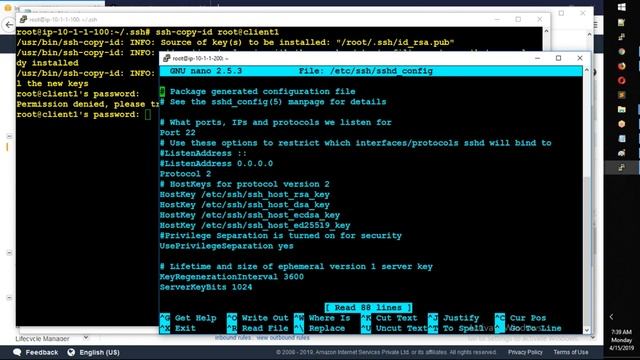Select the highlighted PuTTY taskbar icon
Image resolution: width=640 pixels, height=360 pixels.
[x=622, y=167]
